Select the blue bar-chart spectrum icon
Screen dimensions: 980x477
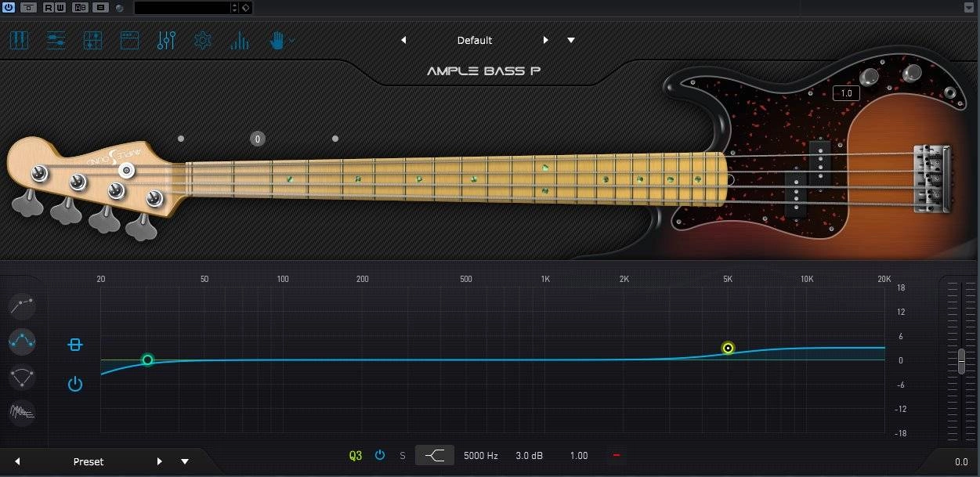coord(239,40)
